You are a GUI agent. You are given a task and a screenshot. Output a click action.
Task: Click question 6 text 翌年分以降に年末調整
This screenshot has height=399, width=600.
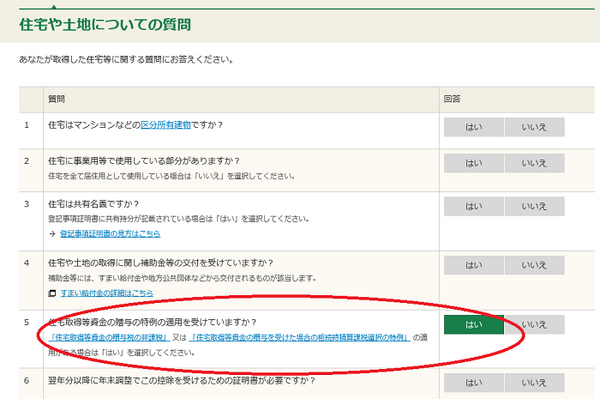(182, 381)
